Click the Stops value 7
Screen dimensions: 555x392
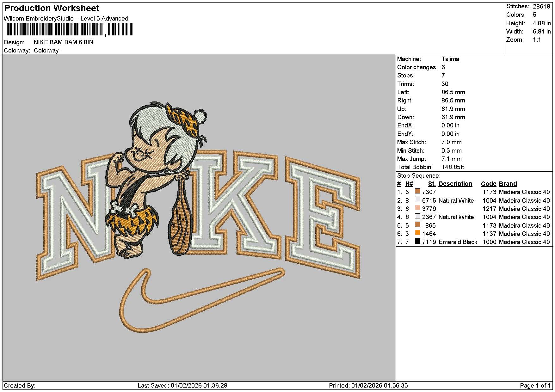click(443, 75)
